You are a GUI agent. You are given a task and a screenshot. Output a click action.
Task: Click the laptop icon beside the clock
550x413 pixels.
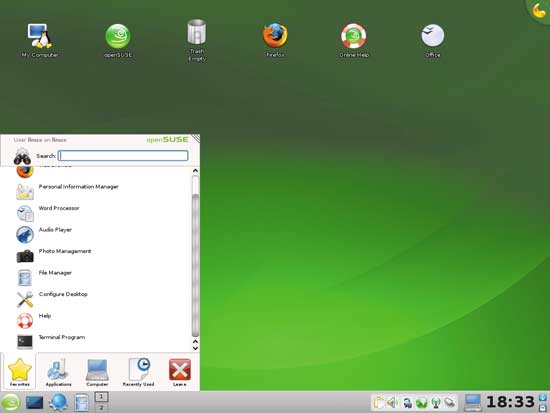click(x=472, y=402)
